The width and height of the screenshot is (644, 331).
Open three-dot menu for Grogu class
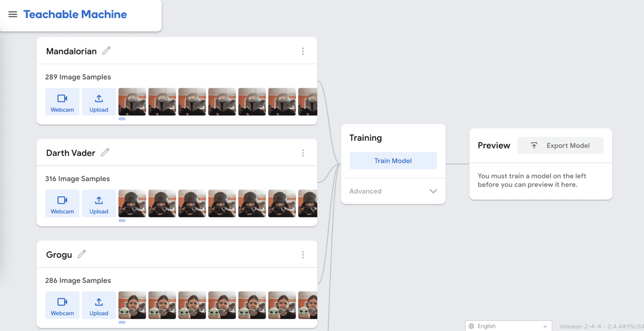[303, 255]
